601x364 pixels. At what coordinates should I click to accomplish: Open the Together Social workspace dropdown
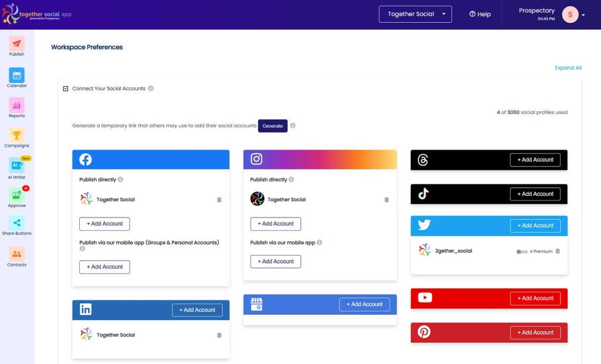click(x=415, y=14)
